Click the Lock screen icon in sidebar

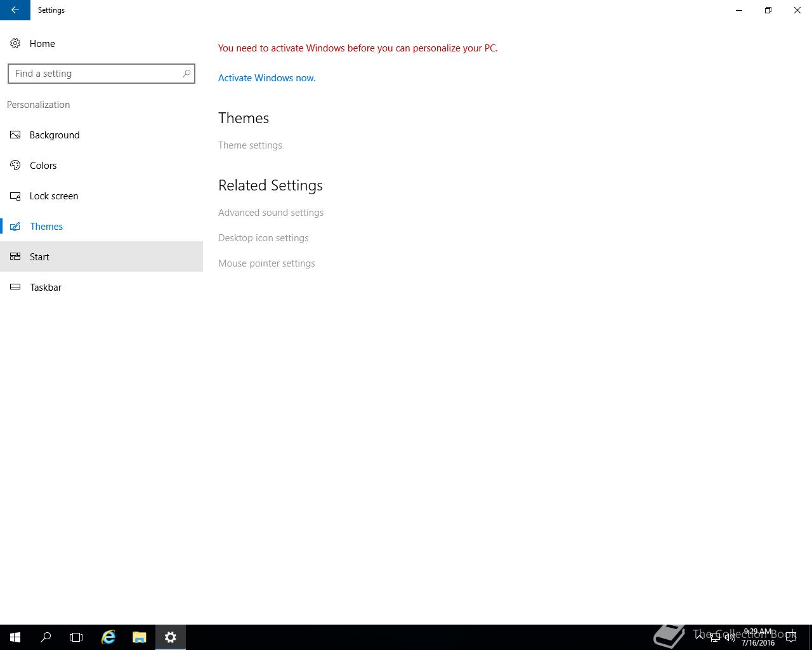click(x=15, y=196)
